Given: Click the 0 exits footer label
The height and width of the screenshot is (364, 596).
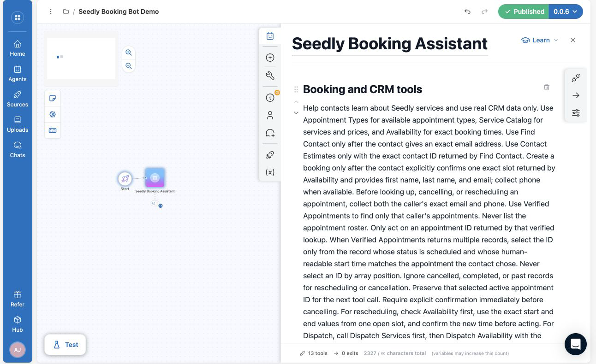Looking at the screenshot, I should tap(346, 353).
